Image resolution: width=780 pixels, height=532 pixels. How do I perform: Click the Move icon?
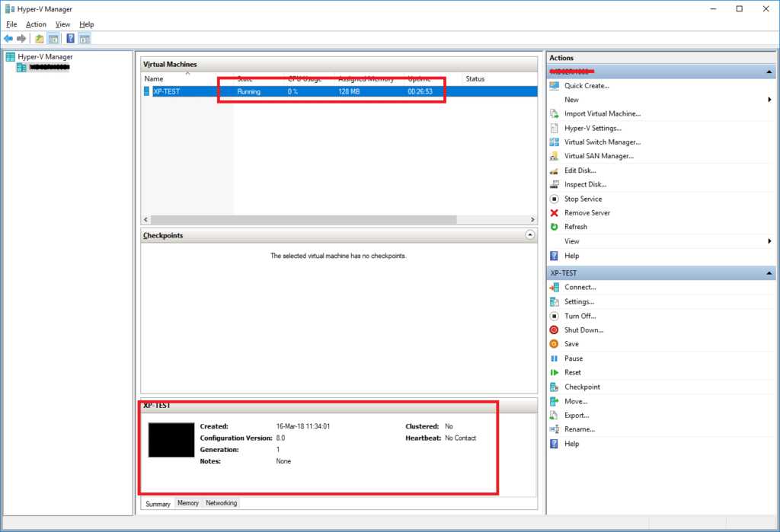coord(555,401)
